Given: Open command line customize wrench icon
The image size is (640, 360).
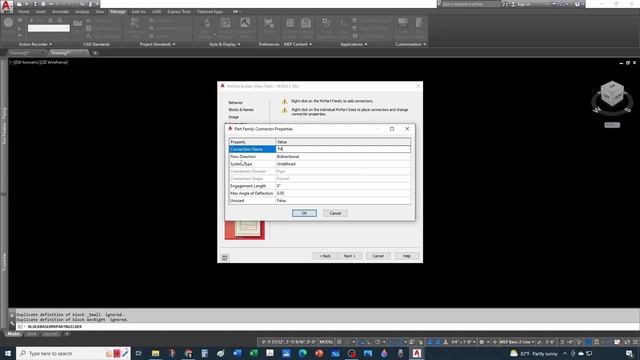Looking at the screenshot, I should pyautogui.click(x=12, y=323).
